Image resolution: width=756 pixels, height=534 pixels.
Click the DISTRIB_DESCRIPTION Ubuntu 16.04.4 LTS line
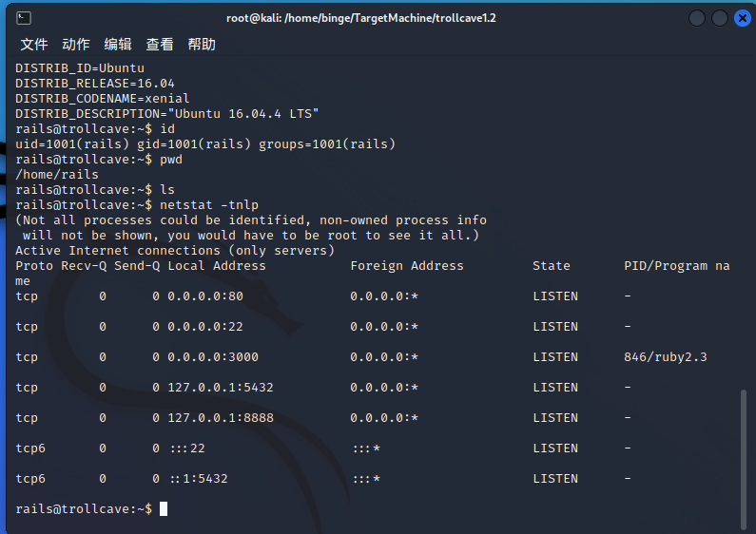(x=166, y=114)
